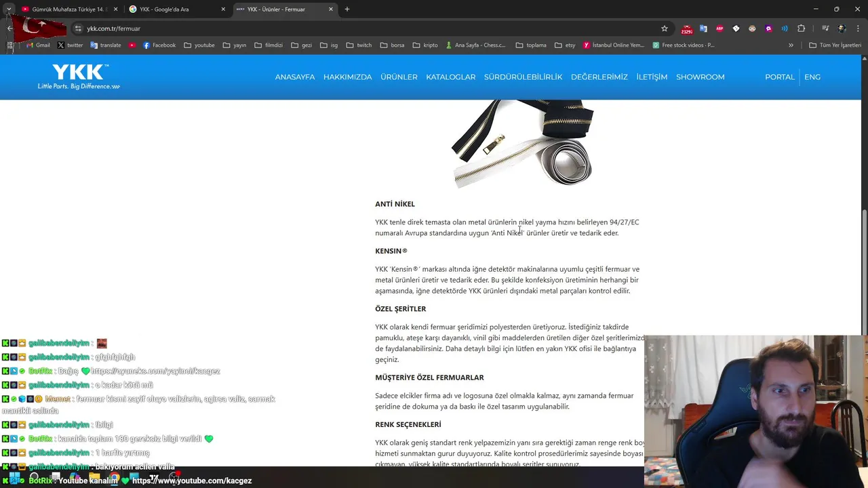
Task: Expand the kripto bookmarks folder
Action: point(425,45)
